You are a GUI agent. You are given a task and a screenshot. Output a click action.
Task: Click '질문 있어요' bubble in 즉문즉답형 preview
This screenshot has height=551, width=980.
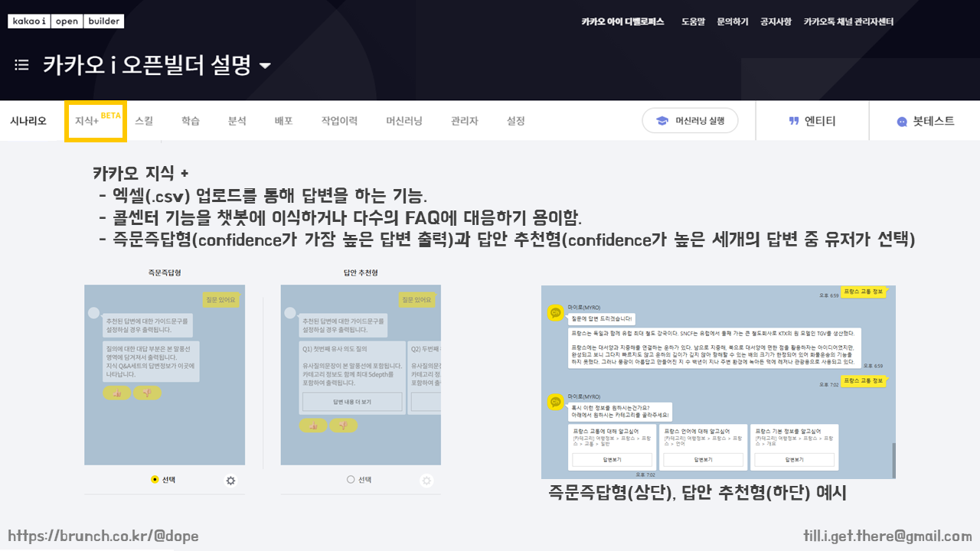coord(223,299)
